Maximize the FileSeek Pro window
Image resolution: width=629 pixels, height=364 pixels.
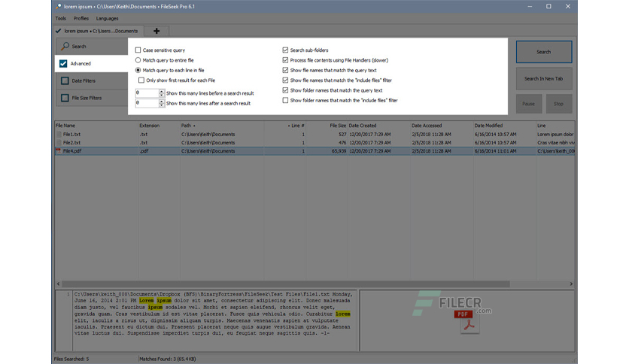tap(548, 7)
